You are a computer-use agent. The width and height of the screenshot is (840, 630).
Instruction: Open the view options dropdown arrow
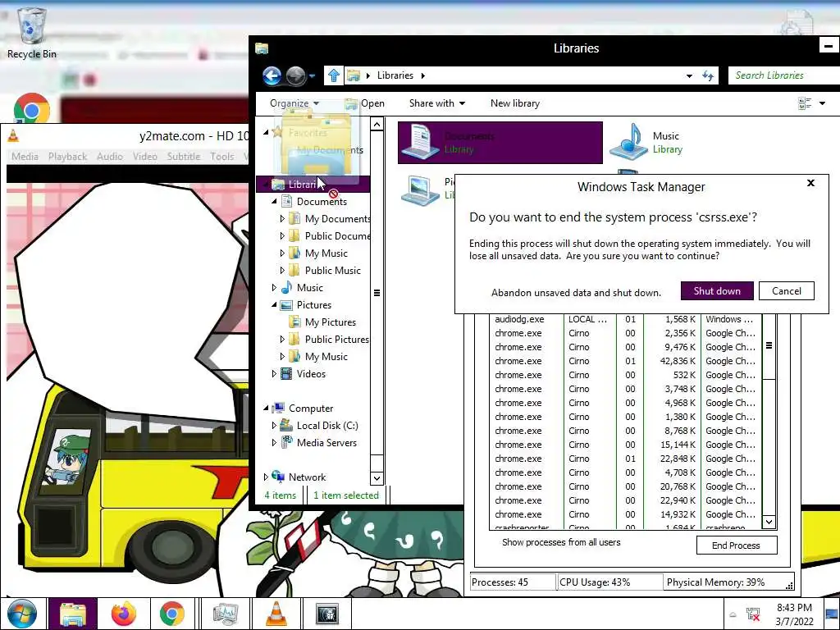822,103
